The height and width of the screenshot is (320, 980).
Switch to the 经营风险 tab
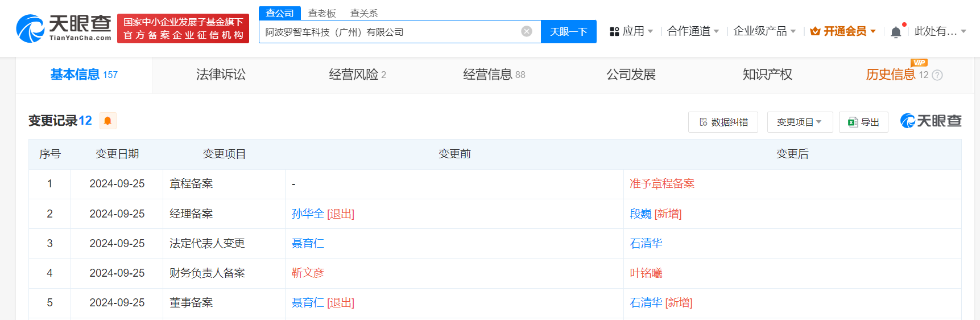[357, 75]
